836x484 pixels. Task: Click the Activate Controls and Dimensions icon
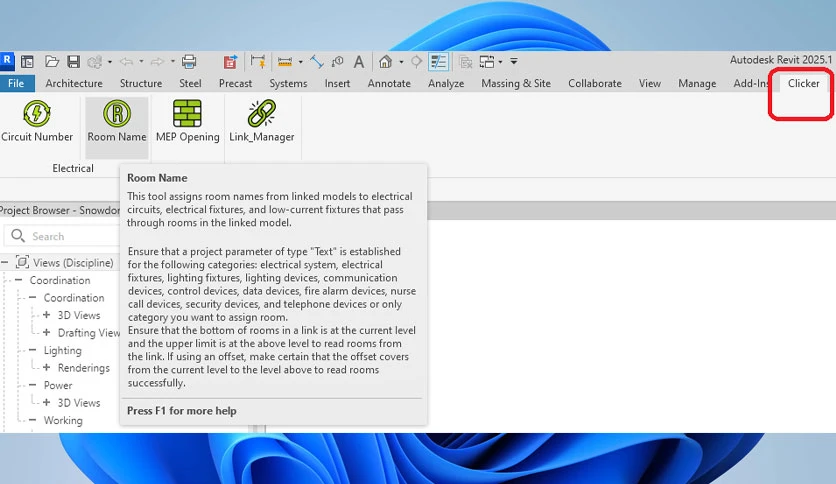click(x=258, y=61)
